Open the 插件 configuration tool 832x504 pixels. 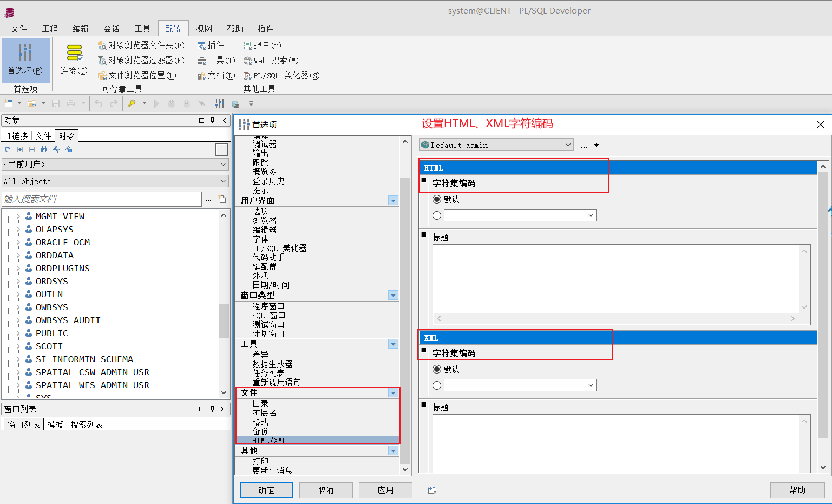click(211, 45)
